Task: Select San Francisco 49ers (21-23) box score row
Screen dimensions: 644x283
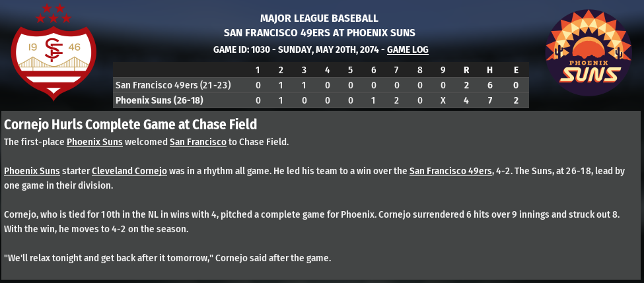Action: click(172, 85)
